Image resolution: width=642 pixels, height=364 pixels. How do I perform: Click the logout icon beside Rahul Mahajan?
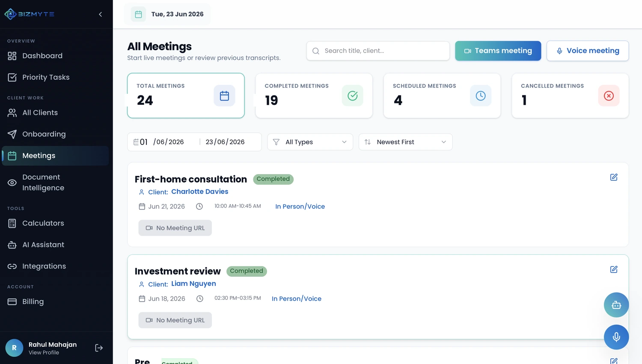point(99,348)
